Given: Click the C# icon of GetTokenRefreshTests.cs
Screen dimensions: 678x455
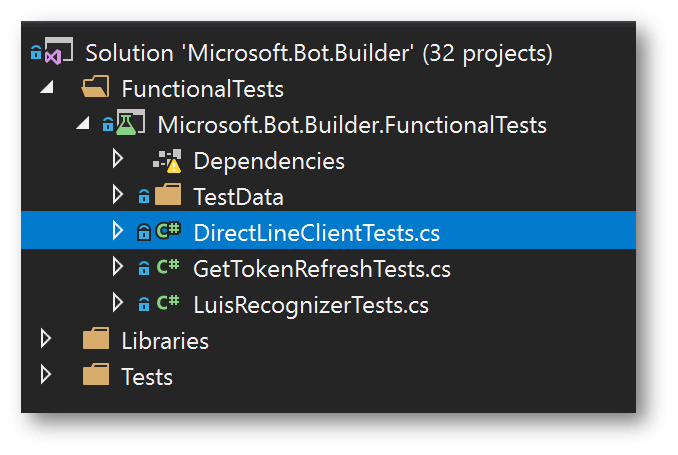Looking at the screenshot, I should (x=168, y=268).
